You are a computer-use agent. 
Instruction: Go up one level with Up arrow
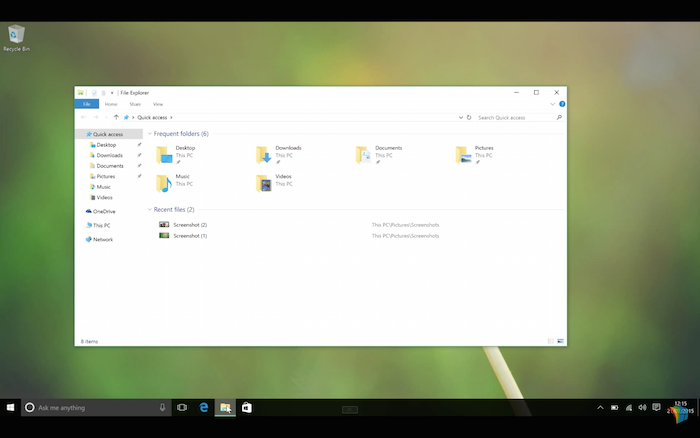(x=116, y=117)
